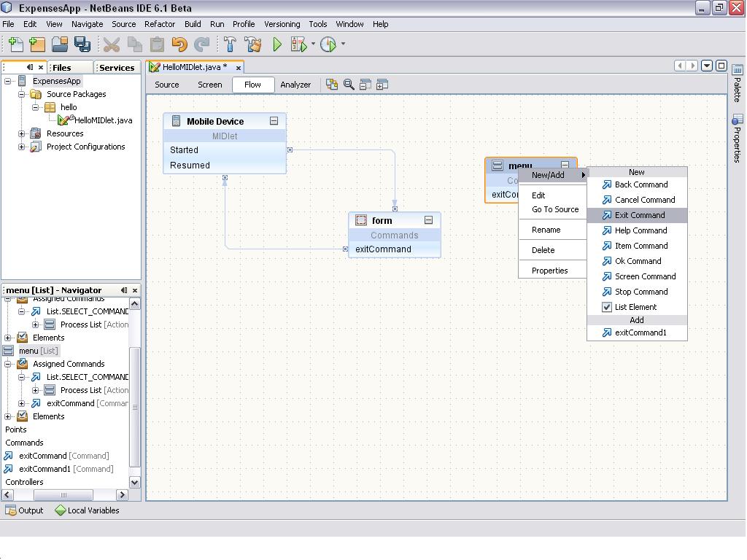Viewport: 747px width, 560px height.
Task: Expand the Resources tree node
Action: (x=21, y=134)
